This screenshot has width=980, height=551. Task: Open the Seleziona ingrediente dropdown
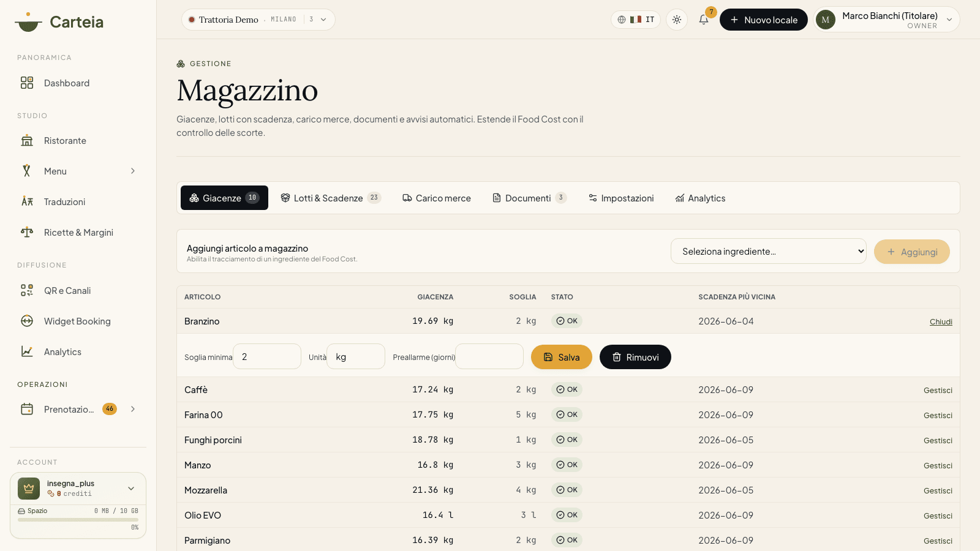coord(769,251)
